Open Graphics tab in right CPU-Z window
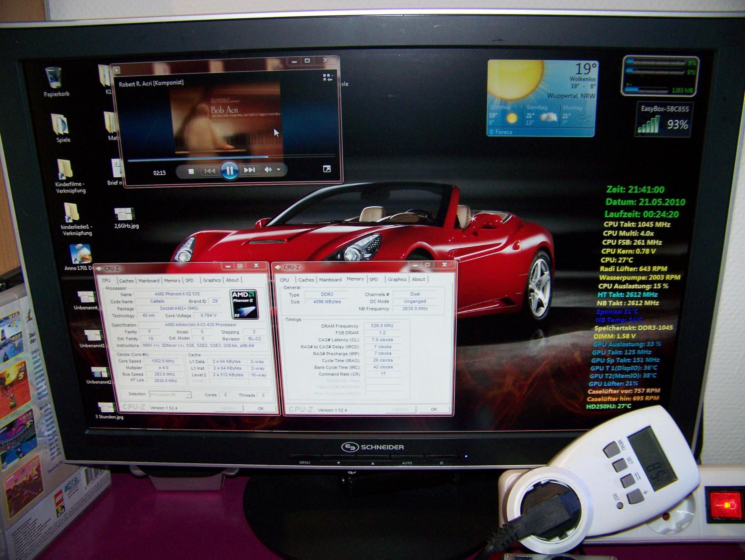This screenshot has height=560, width=745. click(397, 279)
